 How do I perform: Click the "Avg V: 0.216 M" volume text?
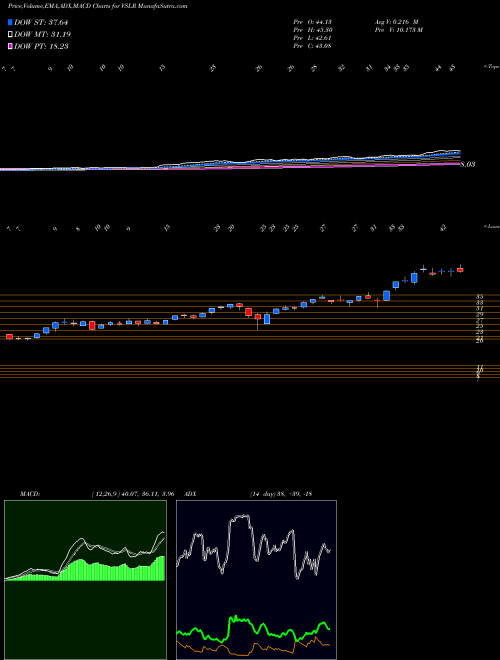click(396, 22)
